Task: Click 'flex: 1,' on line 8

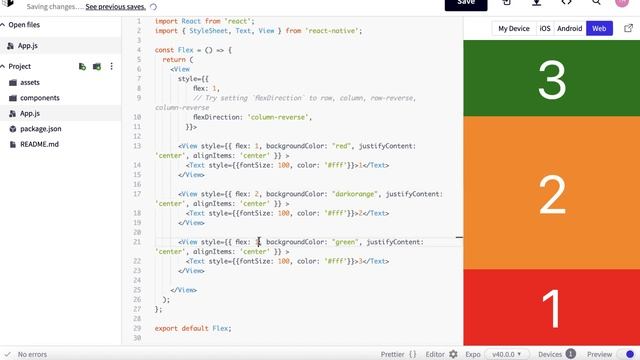Action: click(206, 88)
